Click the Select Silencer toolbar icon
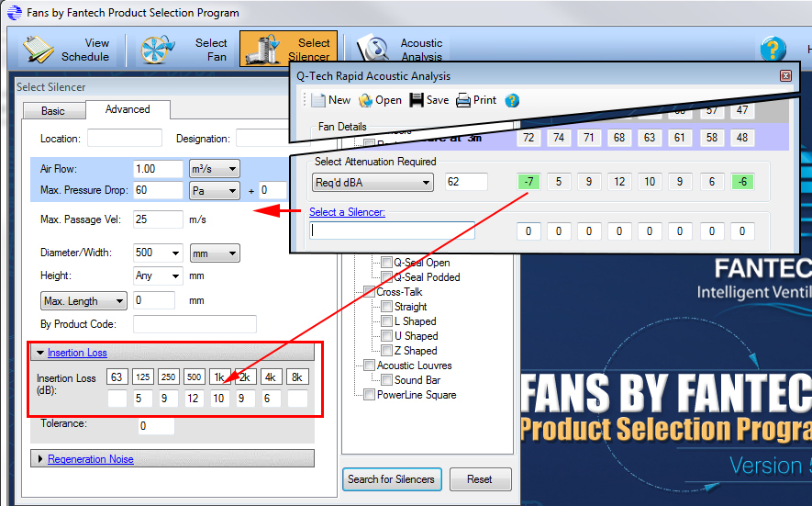Image resolution: width=812 pixels, height=506 pixels. point(263,50)
